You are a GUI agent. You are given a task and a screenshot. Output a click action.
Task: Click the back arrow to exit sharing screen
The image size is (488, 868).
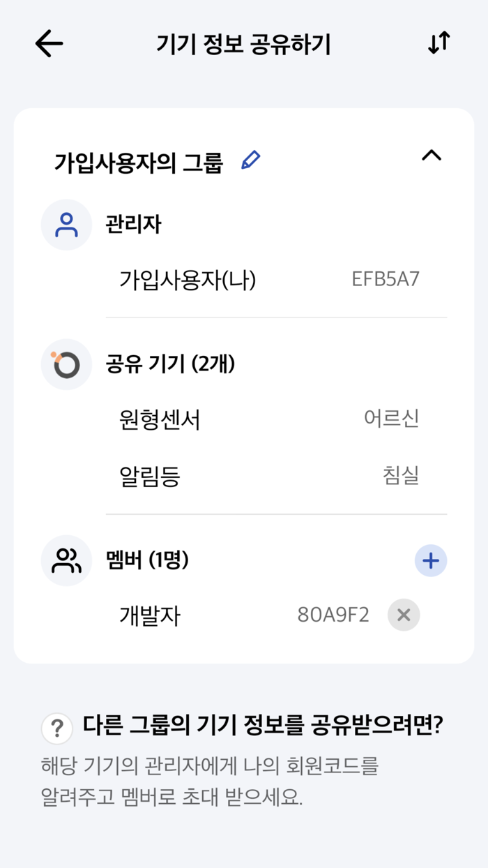(x=47, y=43)
